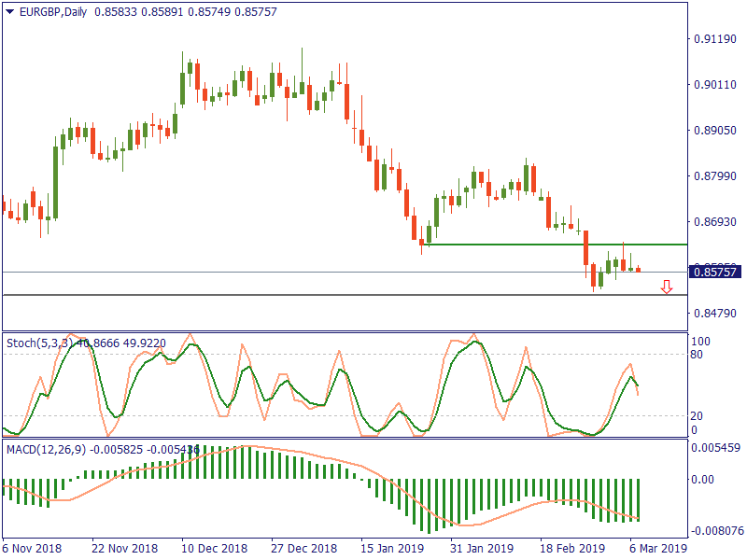This screenshot has height=560, width=747.
Task: Click the 27 Dec 2018 date label
Action: [x=304, y=549]
